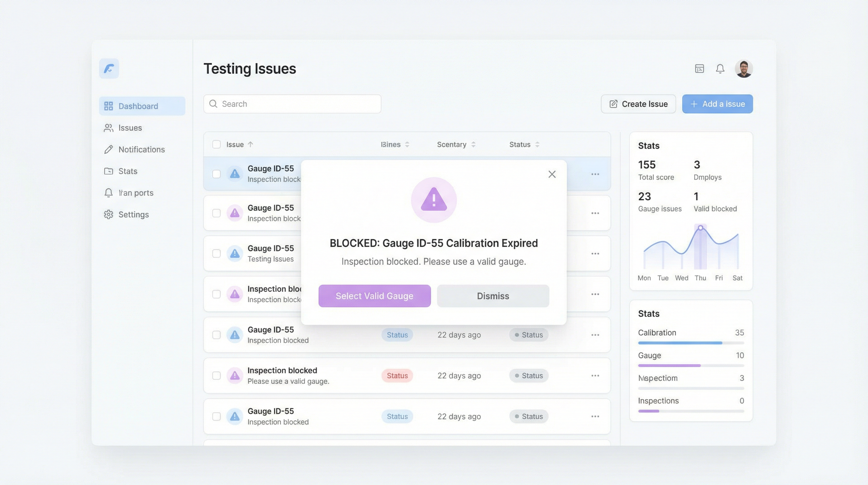868x485 pixels.
Task: Check the first Gauge ID-55 row checkbox
Action: click(216, 174)
